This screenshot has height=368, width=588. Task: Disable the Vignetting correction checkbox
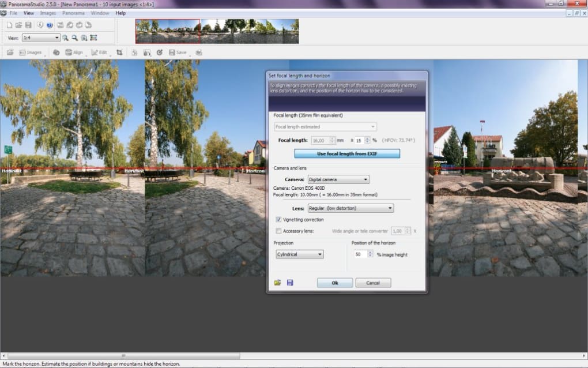click(x=278, y=219)
